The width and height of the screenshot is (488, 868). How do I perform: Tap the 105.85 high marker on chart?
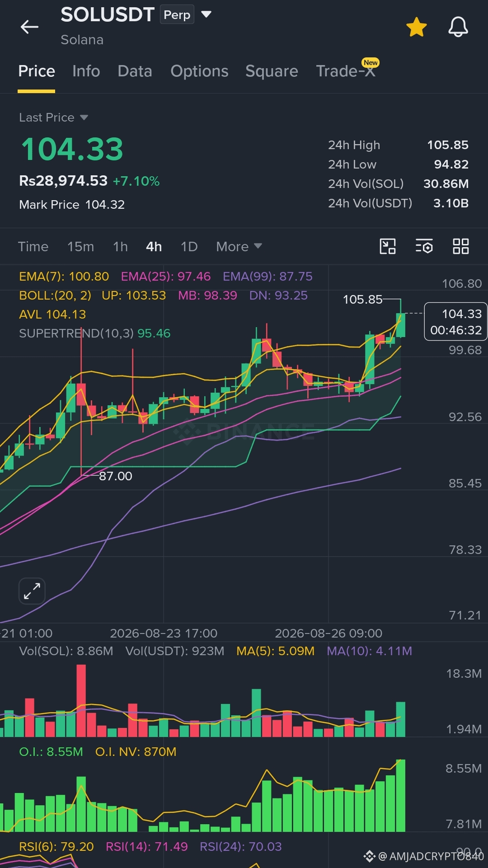point(362,300)
